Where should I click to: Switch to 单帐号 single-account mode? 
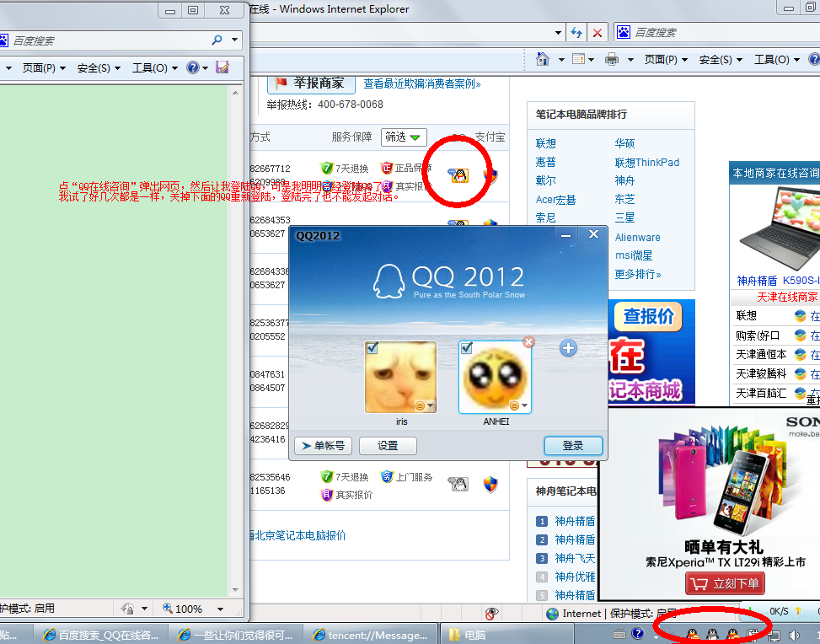pyautogui.click(x=323, y=446)
